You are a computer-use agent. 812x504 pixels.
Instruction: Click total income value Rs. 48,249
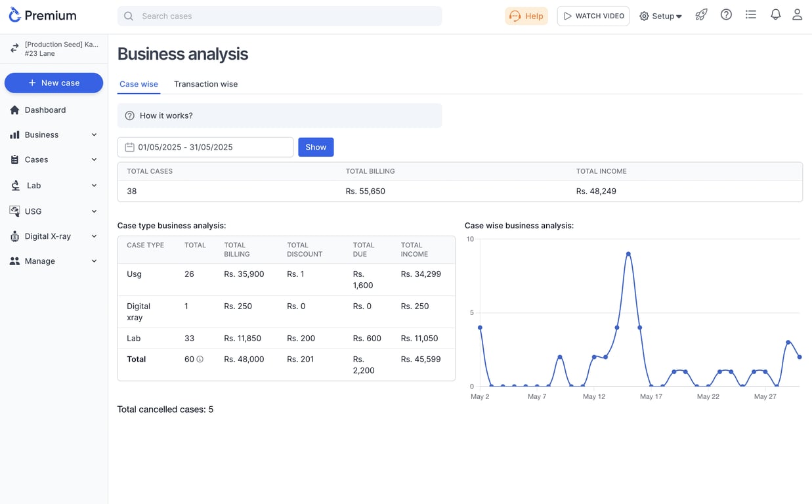[596, 191]
